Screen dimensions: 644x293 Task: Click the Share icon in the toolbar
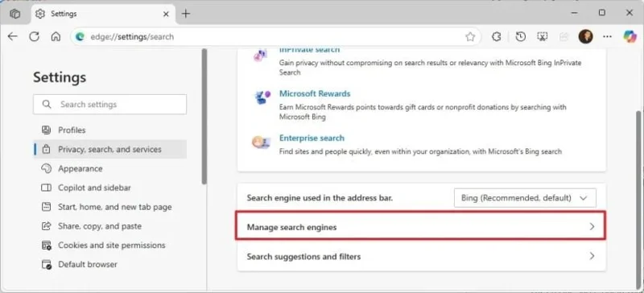[564, 36]
